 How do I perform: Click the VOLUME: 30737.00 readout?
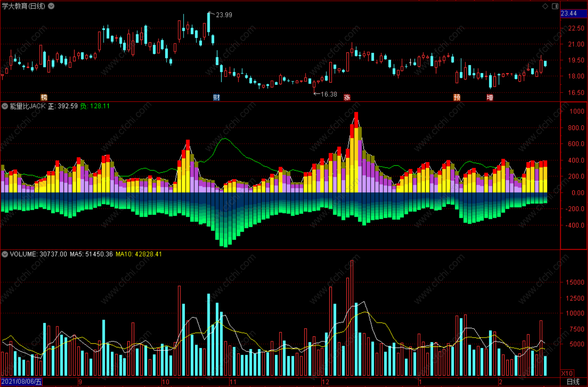pos(38,254)
